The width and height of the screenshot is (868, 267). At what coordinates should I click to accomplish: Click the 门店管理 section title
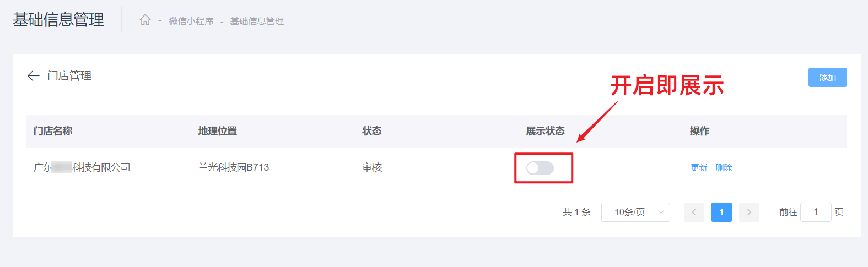[69, 76]
